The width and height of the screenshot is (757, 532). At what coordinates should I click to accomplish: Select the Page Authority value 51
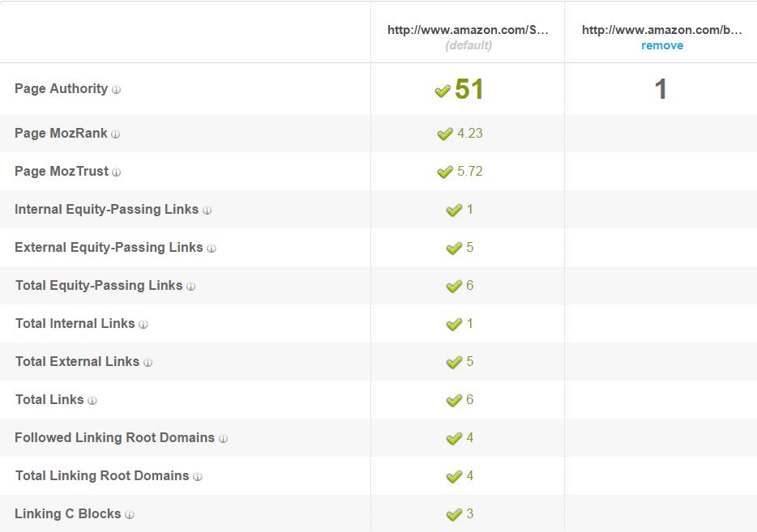pyautogui.click(x=468, y=91)
